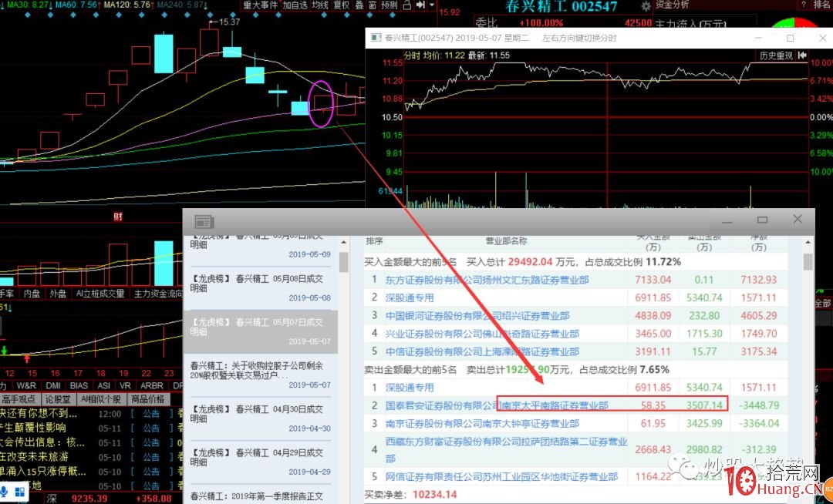Viewport: 833px width, 504px height.
Task: Click the news list scrollbar thumb
Action: pos(343,262)
